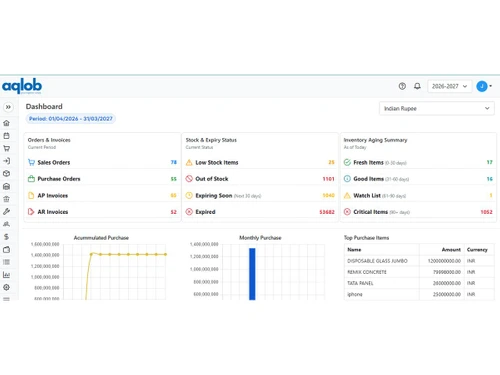Open the notifications bell
This screenshot has height=375, width=500.
[x=417, y=86]
